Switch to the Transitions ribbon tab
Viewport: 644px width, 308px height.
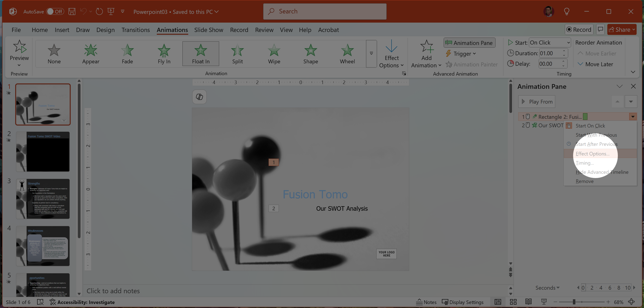coord(136,30)
